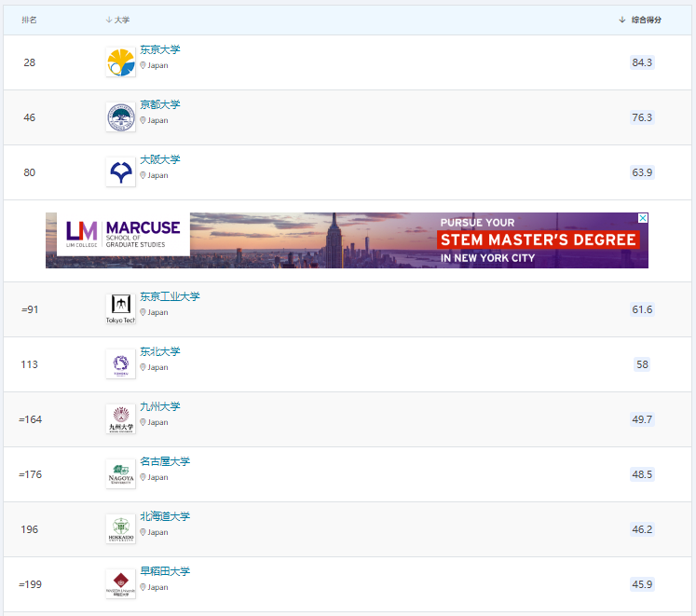Select rank 46 in the ranking column
Screen dimensions: 696x616
click(29, 117)
